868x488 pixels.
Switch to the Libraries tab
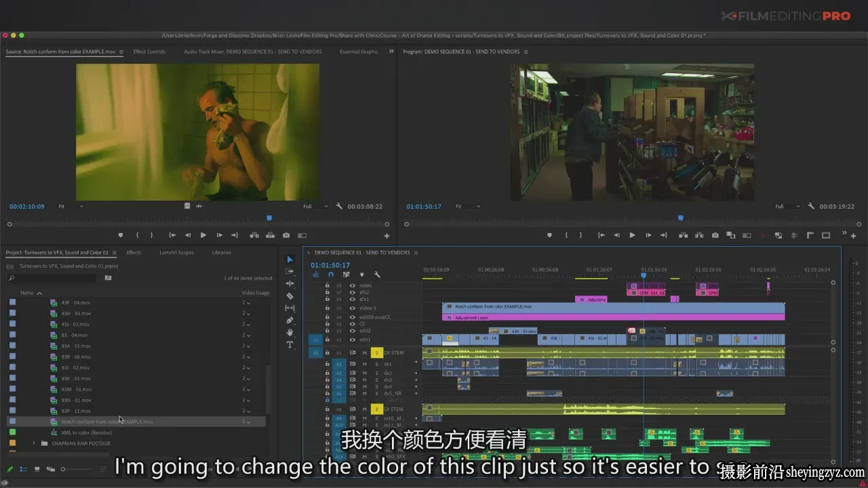point(222,252)
